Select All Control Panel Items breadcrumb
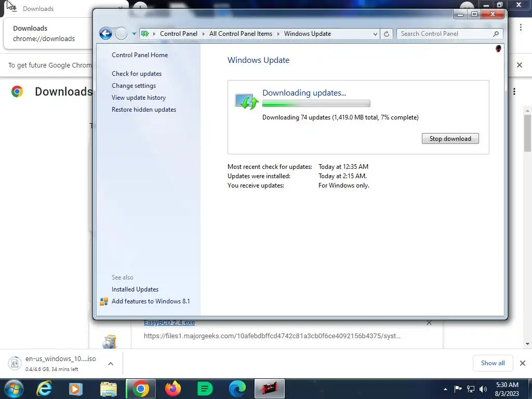The width and height of the screenshot is (532, 399). click(241, 34)
